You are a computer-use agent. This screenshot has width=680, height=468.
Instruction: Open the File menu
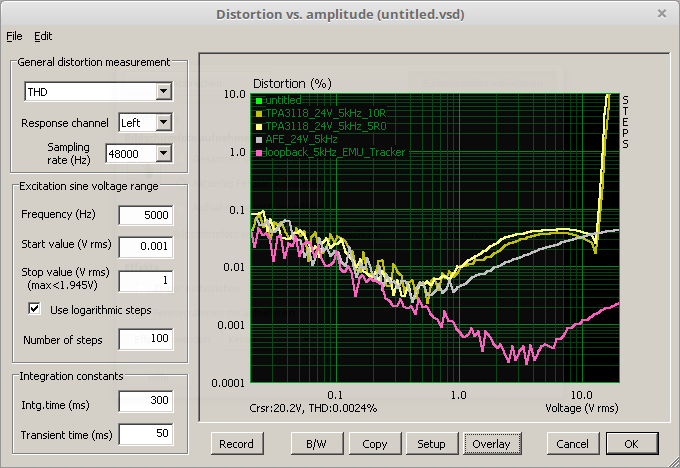click(13, 36)
